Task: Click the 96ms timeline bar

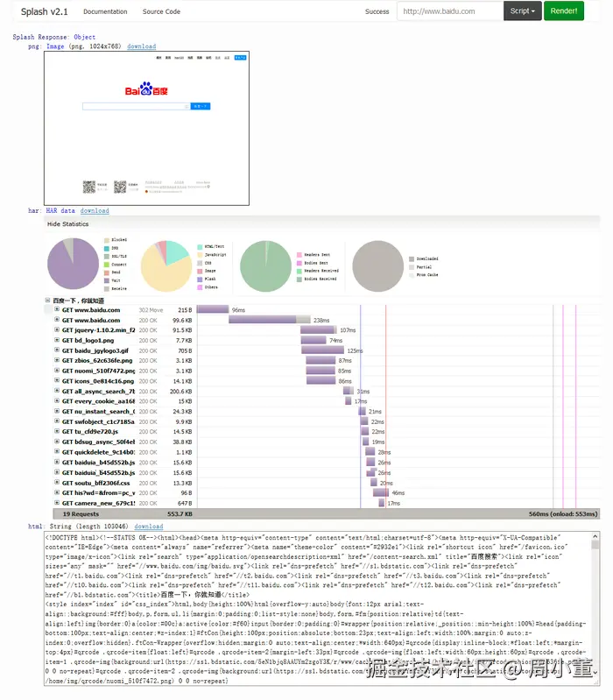Action: [x=213, y=309]
